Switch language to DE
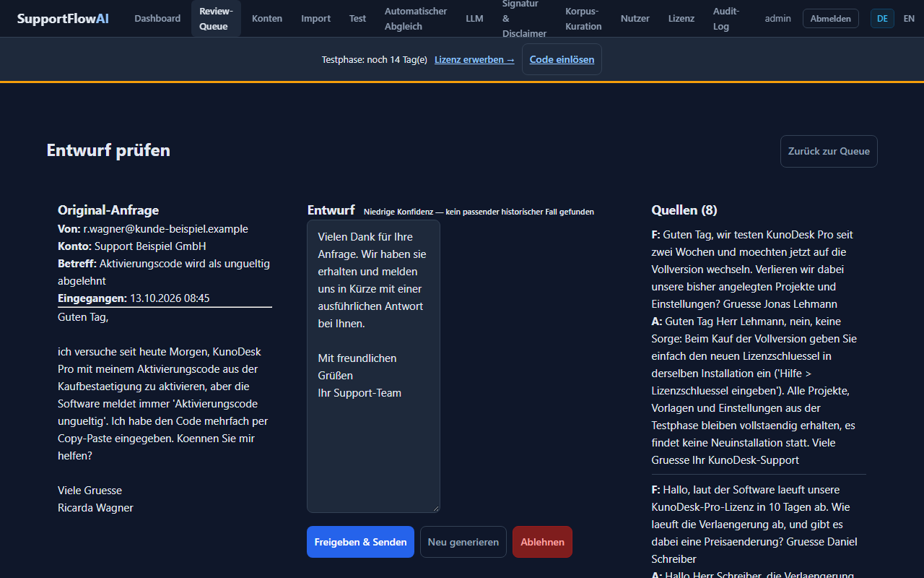Screen dimensions: 924x578 (882, 19)
